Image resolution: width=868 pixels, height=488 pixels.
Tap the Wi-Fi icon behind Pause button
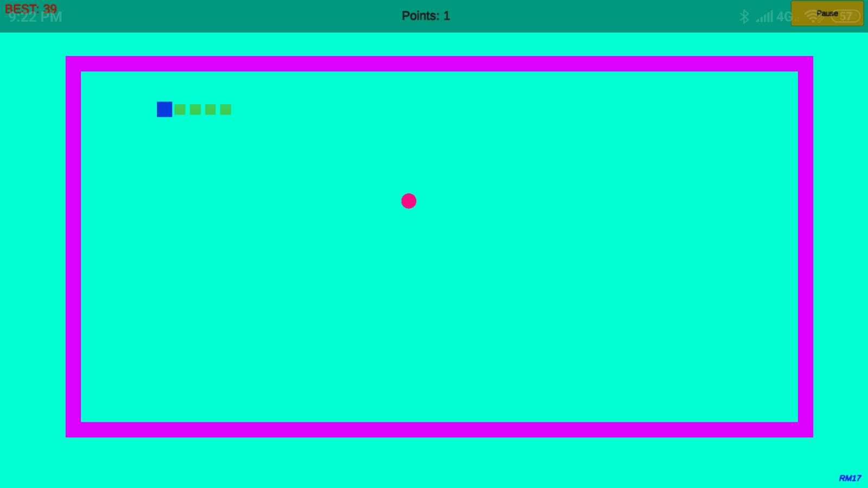click(813, 16)
